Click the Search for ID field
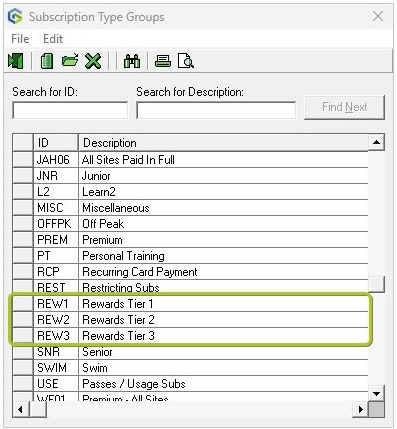This screenshot has height=429, width=397. click(x=70, y=110)
